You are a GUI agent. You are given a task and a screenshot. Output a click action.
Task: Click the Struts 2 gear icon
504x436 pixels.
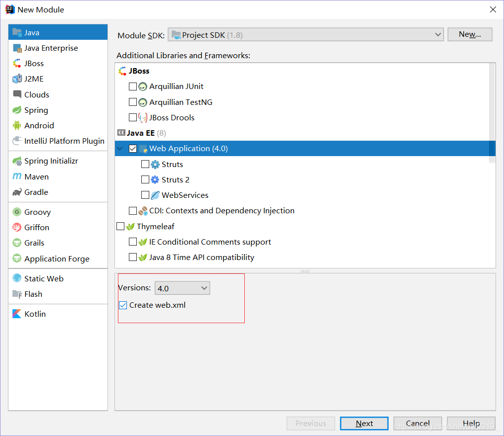(x=155, y=179)
